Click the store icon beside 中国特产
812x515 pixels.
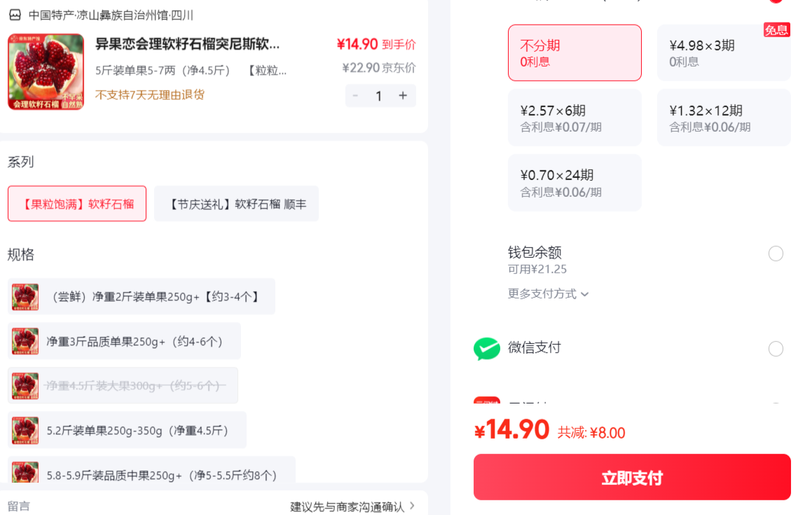pos(15,15)
